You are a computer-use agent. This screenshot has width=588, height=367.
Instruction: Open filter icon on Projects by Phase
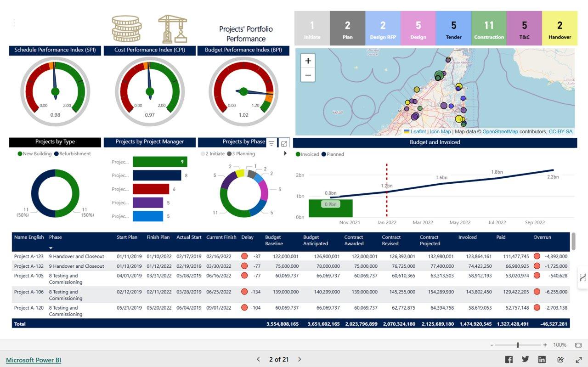(271, 143)
